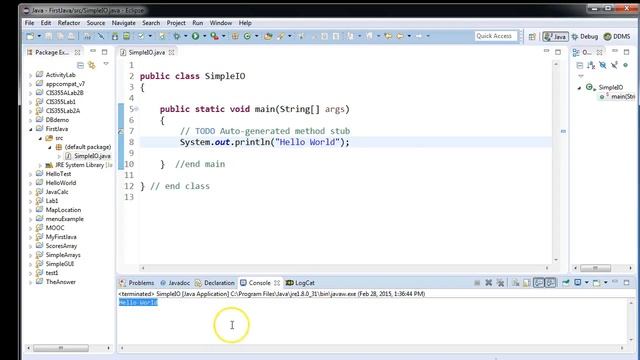Click the Outline panel horizontal scrollbar thumb
The height and width of the screenshot is (360, 640).
click(x=596, y=268)
